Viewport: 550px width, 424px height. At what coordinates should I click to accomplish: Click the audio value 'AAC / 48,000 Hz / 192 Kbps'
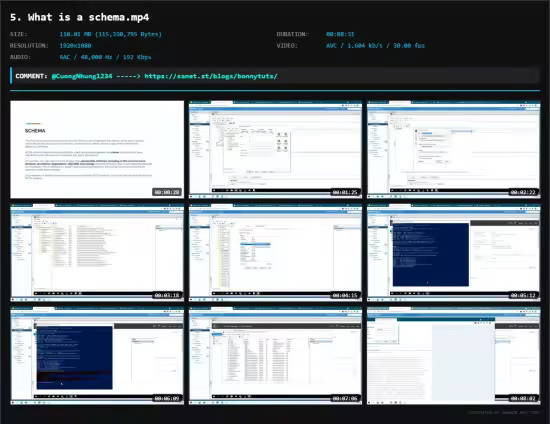[x=105, y=57]
